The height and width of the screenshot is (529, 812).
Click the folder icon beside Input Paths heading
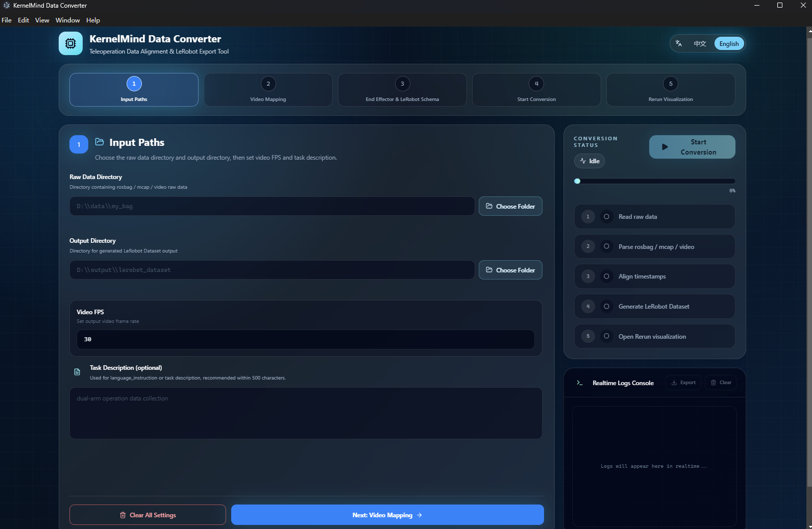100,142
